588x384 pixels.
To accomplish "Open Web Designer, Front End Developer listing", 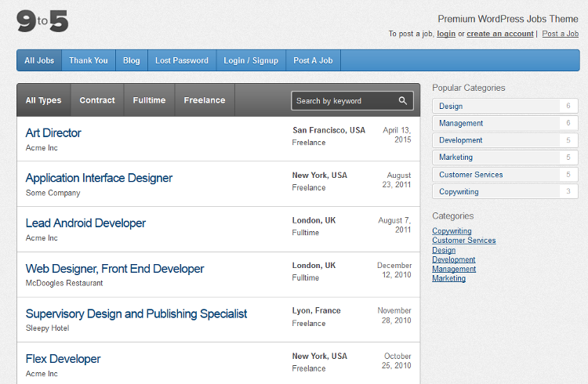I will [x=114, y=269].
